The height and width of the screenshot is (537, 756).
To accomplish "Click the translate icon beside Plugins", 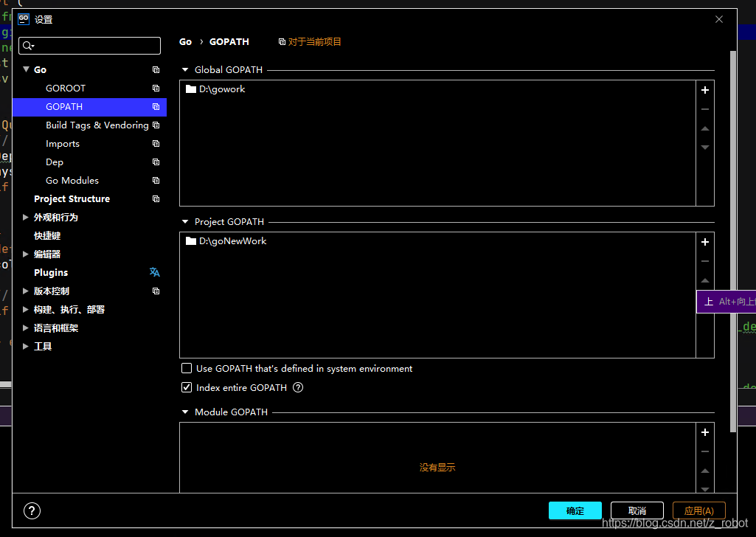I will coord(154,272).
